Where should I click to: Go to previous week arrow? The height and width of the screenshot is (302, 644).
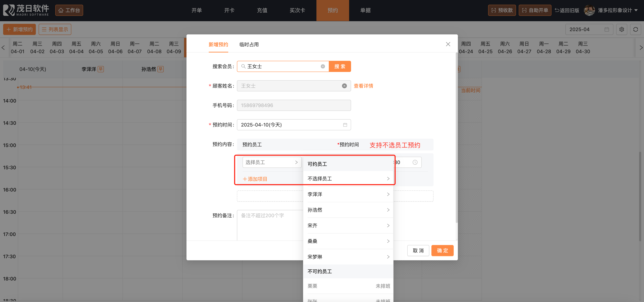[x=3, y=47]
